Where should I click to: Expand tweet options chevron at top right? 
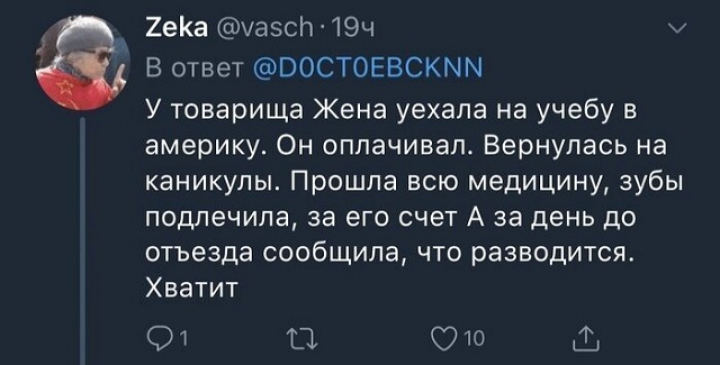click(676, 30)
